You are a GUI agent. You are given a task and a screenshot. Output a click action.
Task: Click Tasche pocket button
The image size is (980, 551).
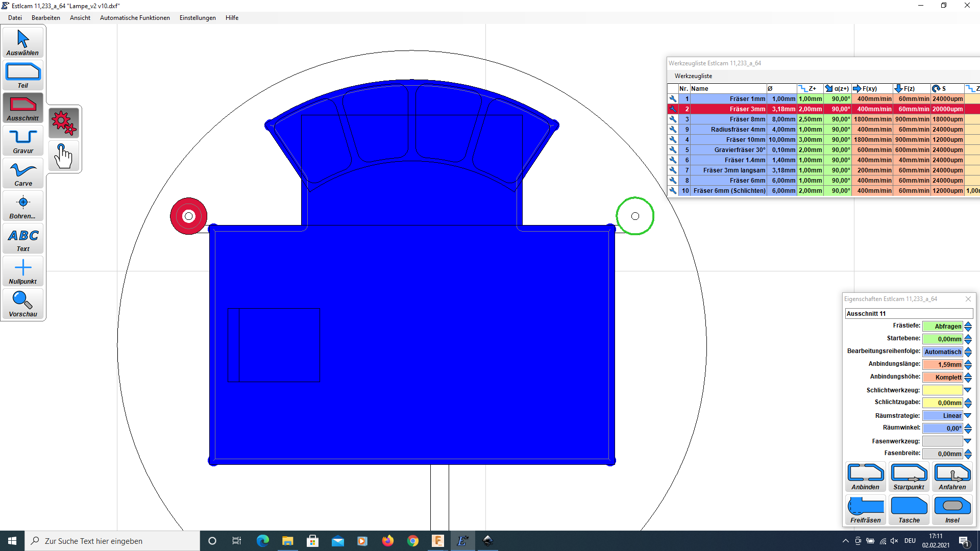coord(909,510)
